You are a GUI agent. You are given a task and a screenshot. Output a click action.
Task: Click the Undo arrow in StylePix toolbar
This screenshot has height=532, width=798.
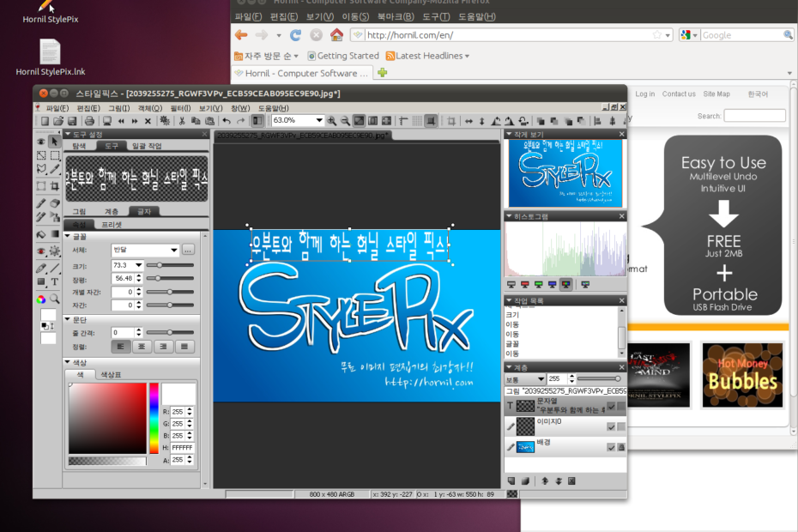tap(227, 121)
